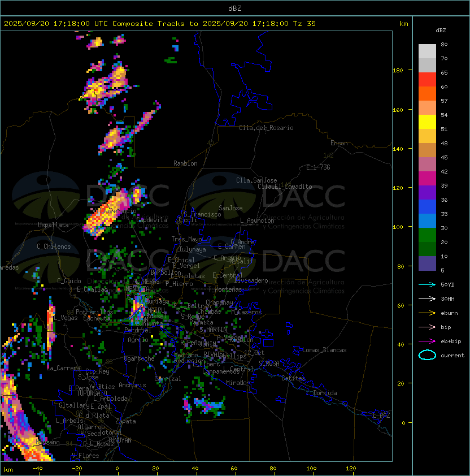Select the bright yellow 54 dBZ color swatch

(427, 122)
